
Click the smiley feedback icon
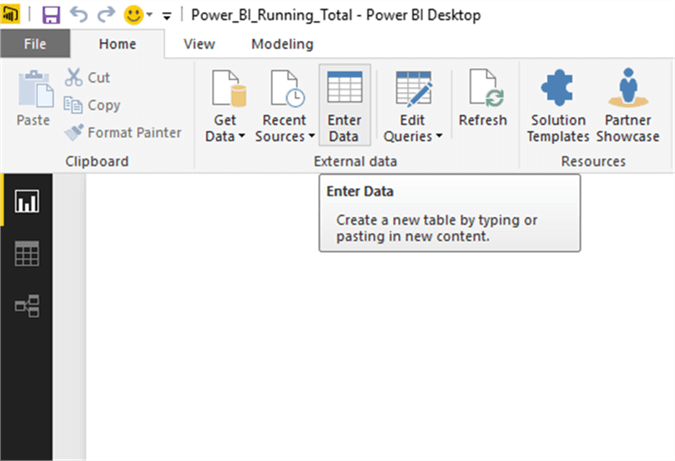tap(133, 15)
